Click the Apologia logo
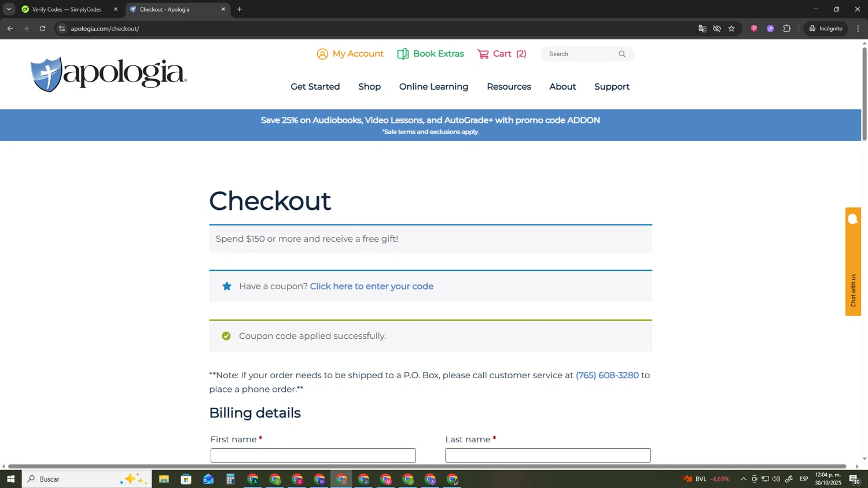 (x=109, y=74)
